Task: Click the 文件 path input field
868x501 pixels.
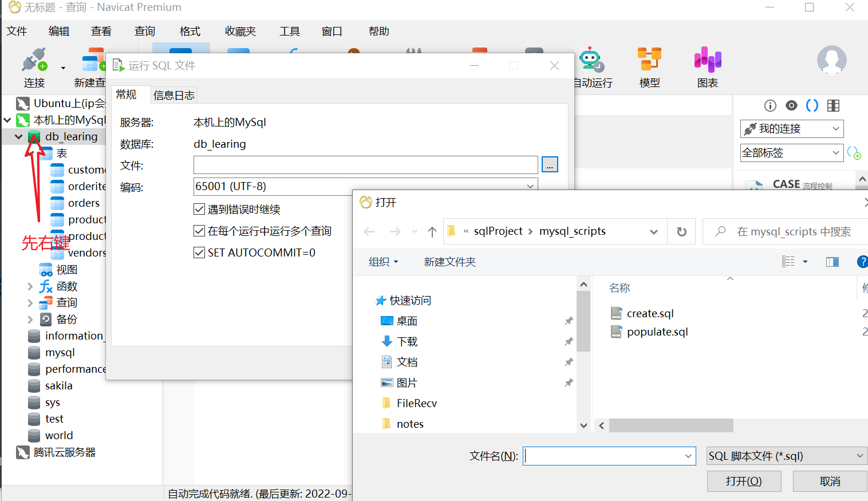Action: (x=366, y=165)
